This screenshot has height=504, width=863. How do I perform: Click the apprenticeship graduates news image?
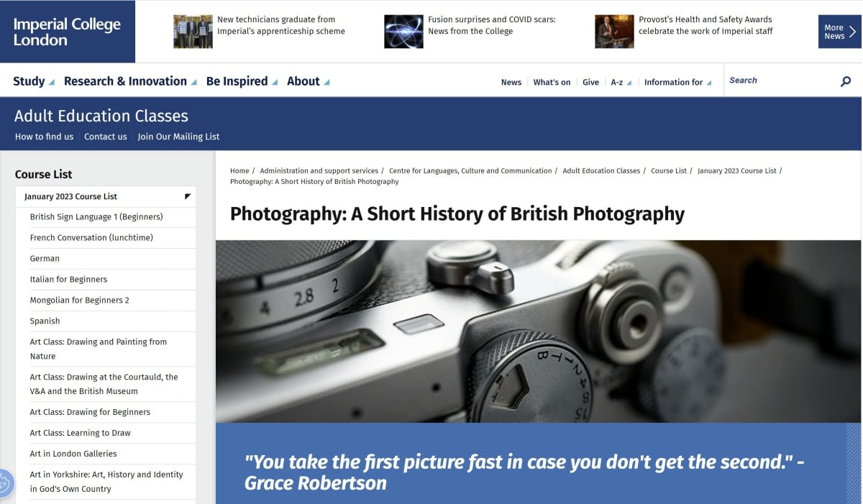pyautogui.click(x=191, y=30)
